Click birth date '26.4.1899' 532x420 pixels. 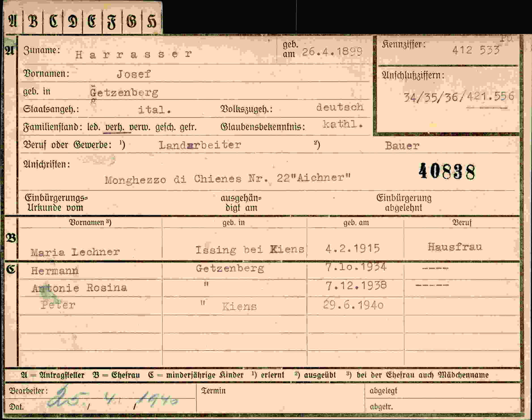pos(332,52)
